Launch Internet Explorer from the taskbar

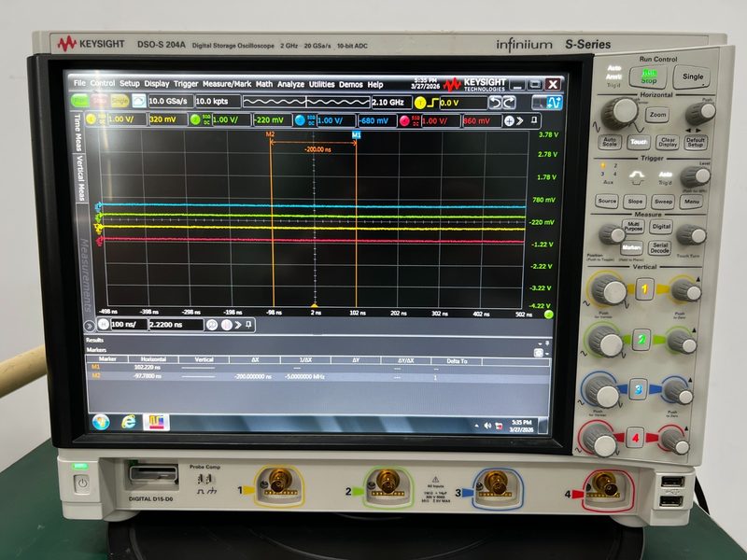click(128, 422)
